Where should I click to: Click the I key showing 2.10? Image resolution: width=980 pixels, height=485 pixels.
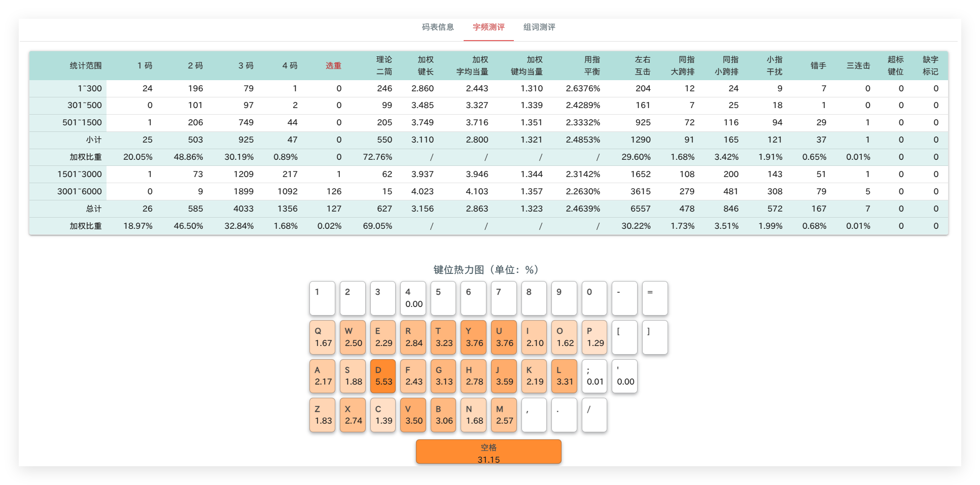[534, 337]
